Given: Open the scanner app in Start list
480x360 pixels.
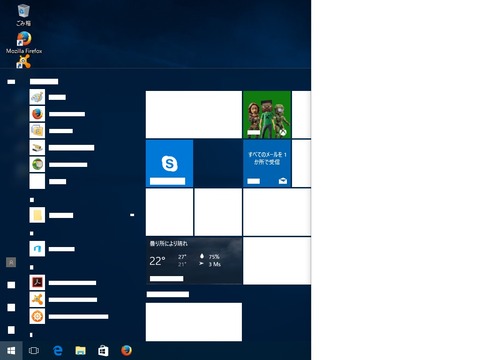Looking at the screenshot, I should (x=62, y=147).
